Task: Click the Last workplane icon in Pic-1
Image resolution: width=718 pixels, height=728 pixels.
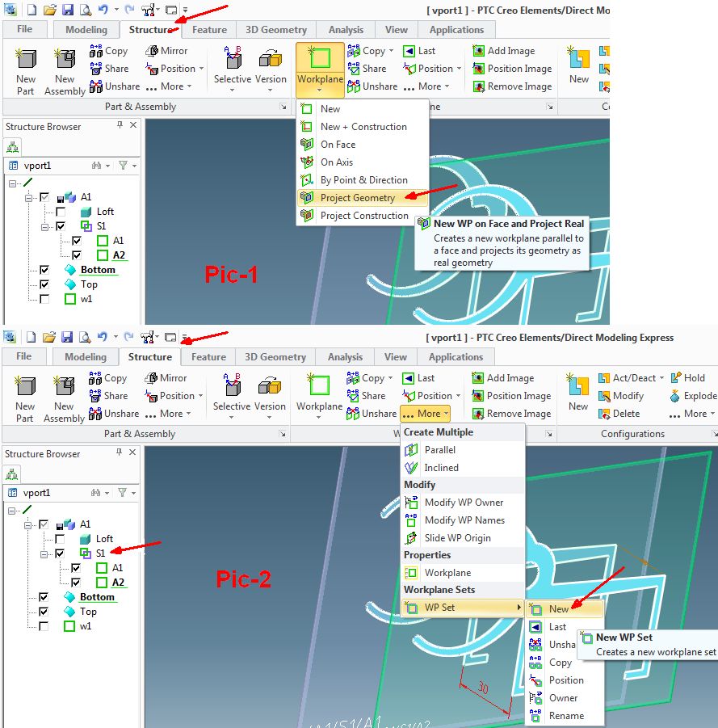Action: (x=409, y=51)
